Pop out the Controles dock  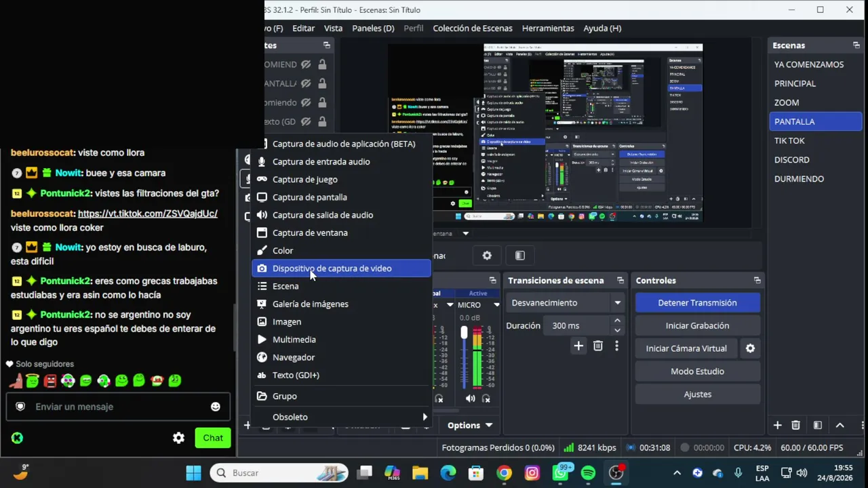click(x=757, y=281)
